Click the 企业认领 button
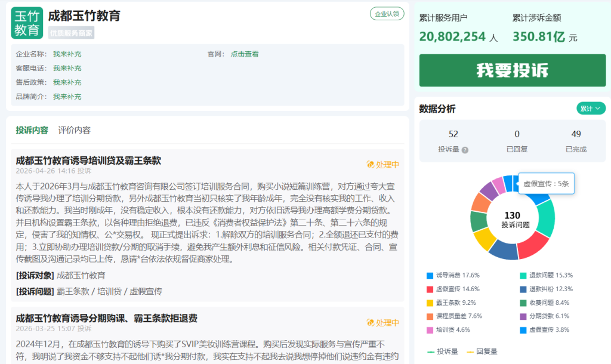Image resolution: width=611 pixels, height=364 pixels. 387,14
